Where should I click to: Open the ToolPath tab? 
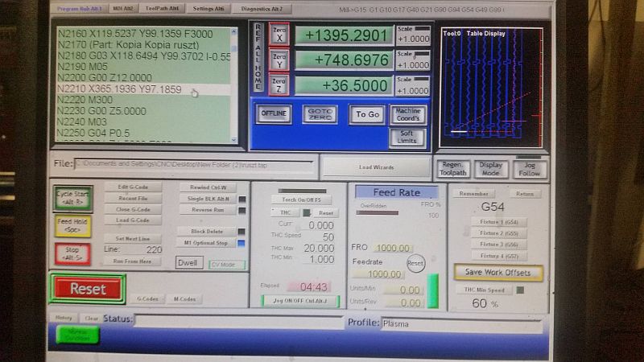point(162,8)
